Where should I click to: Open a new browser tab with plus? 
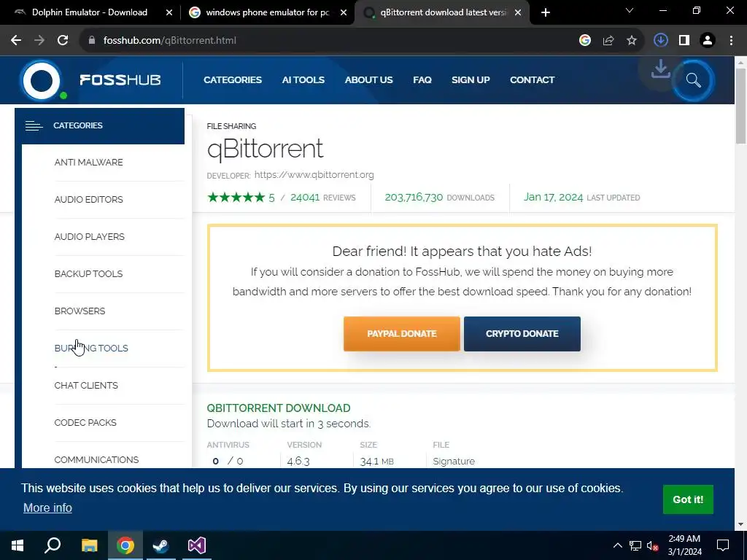546,12
